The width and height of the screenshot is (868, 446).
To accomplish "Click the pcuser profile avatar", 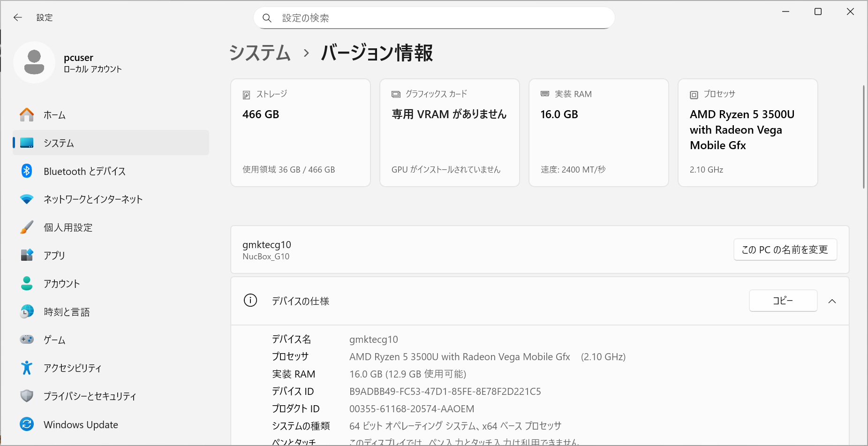I will tap(34, 62).
